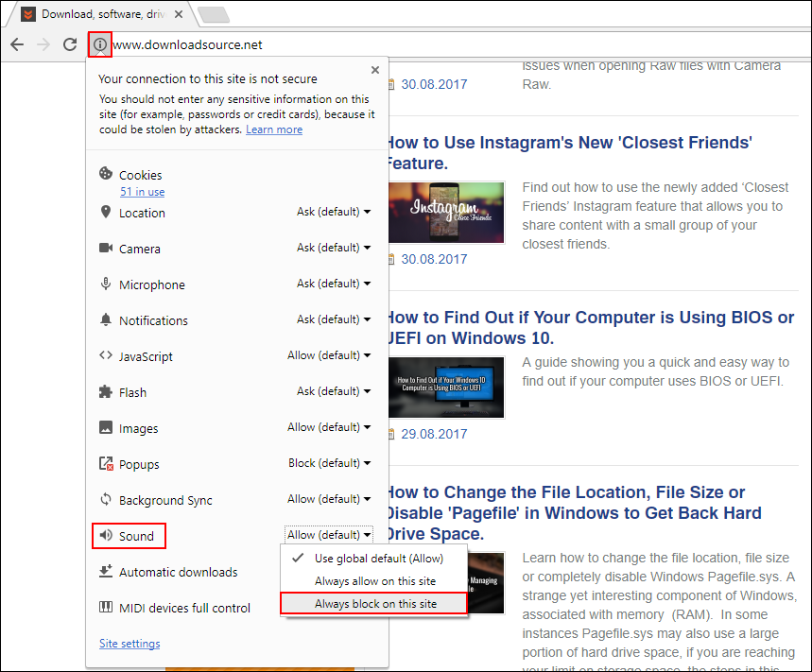Open the Images permission dropdown
Viewport: 812px width, 672px height.
tap(329, 427)
